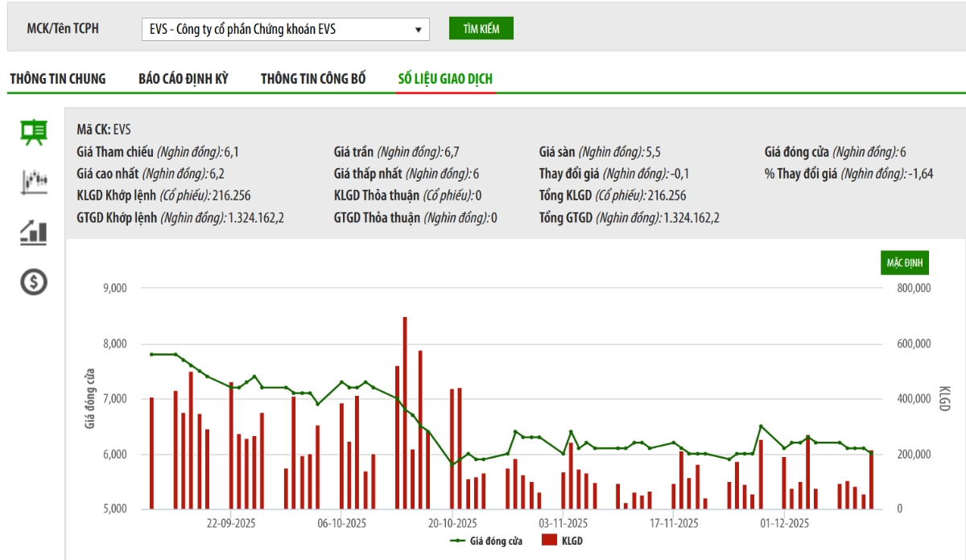Click the tallest red volume bar
Viewport: 966px width, 560px height.
[404, 412]
